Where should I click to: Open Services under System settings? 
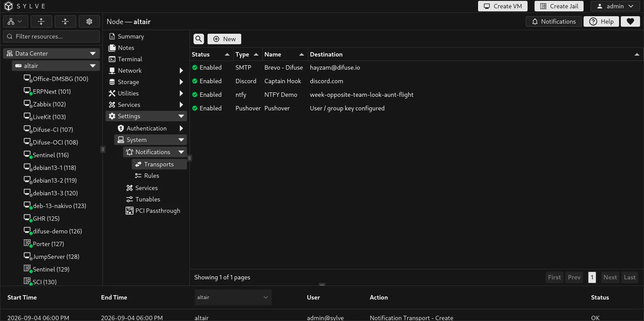tap(147, 188)
